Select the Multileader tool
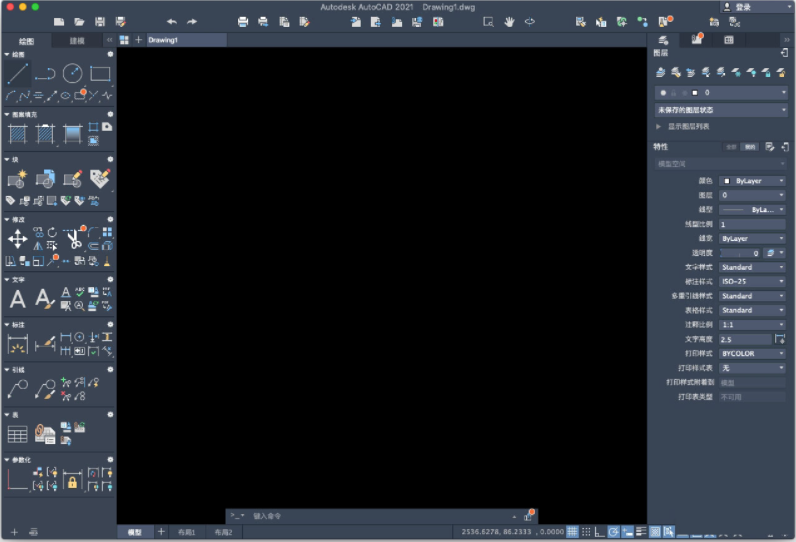796x542 pixels. click(18, 389)
